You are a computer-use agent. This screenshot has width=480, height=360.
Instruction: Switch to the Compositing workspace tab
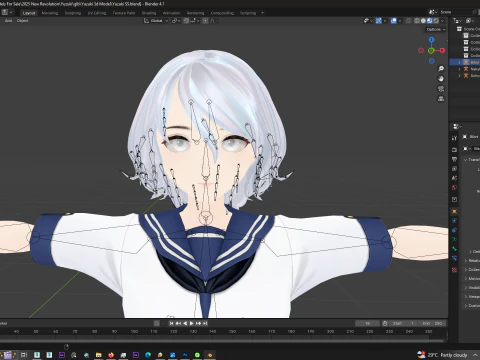222,13
